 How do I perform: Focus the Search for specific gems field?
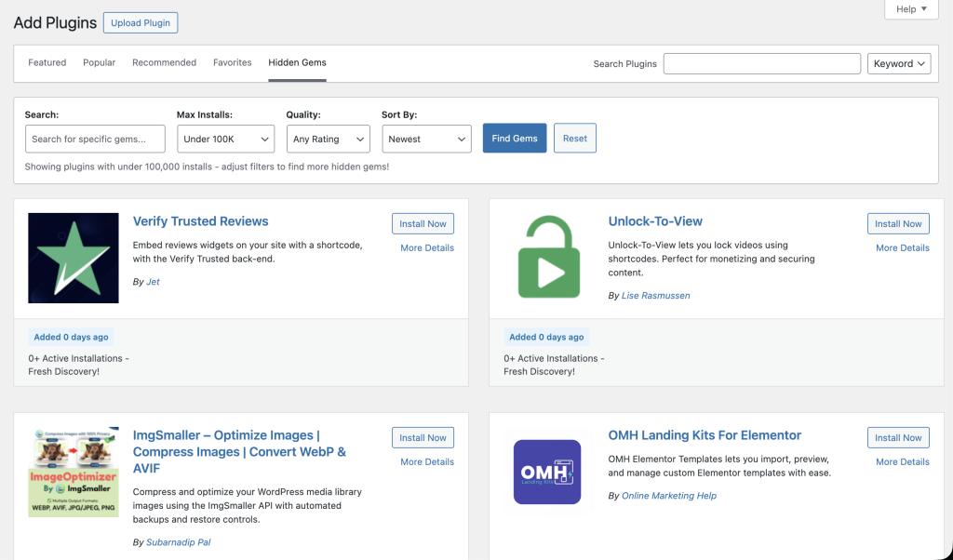96,140
